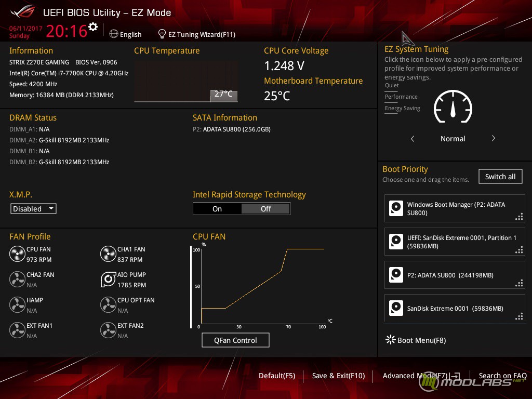Grab drag handle on Windows Boot Manager entry
The height and width of the screenshot is (399, 532).
[x=519, y=217]
